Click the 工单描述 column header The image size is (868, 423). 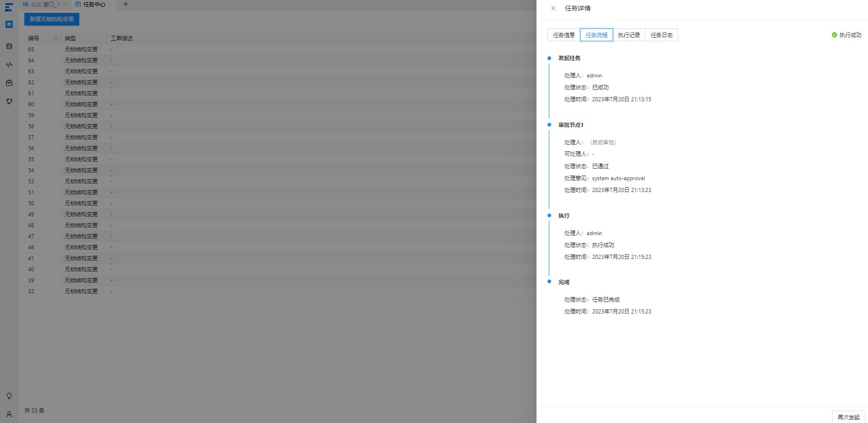pos(122,38)
